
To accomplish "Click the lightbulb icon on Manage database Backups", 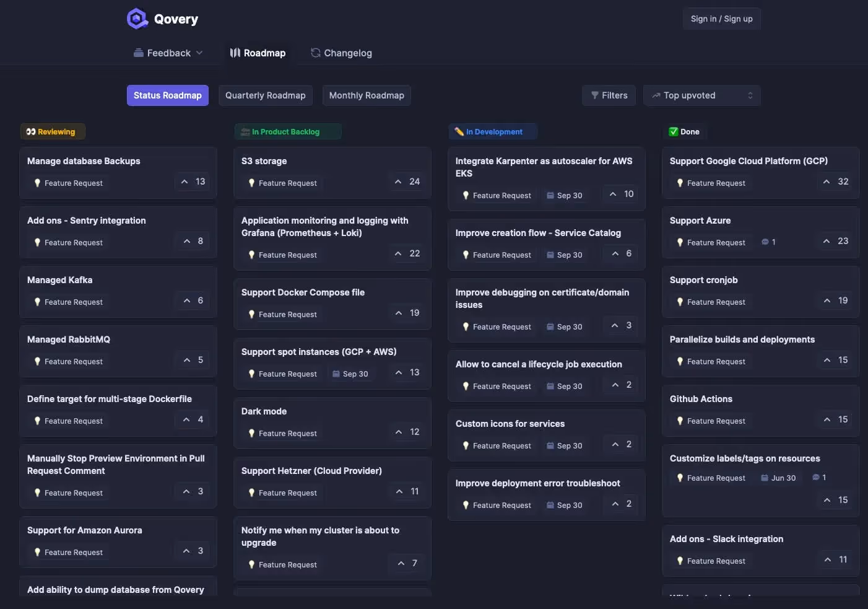I will click(x=37, y=183).
